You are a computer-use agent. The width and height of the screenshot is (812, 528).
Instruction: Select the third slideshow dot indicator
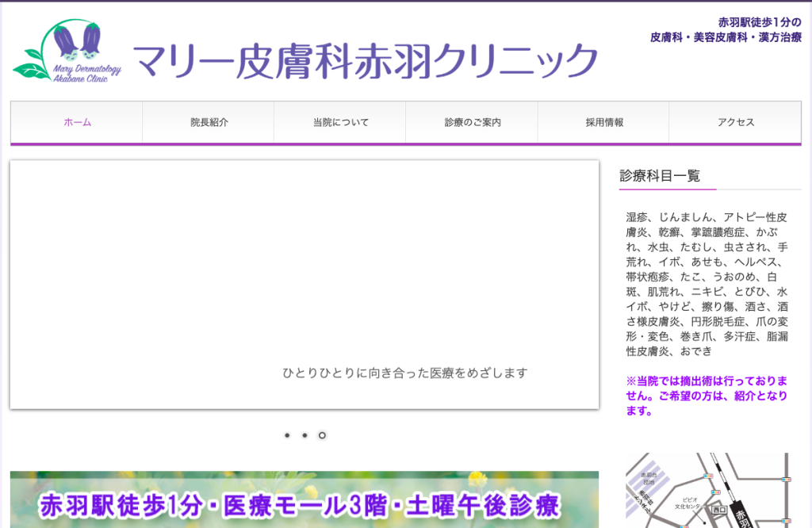click(x=322, y=435)
